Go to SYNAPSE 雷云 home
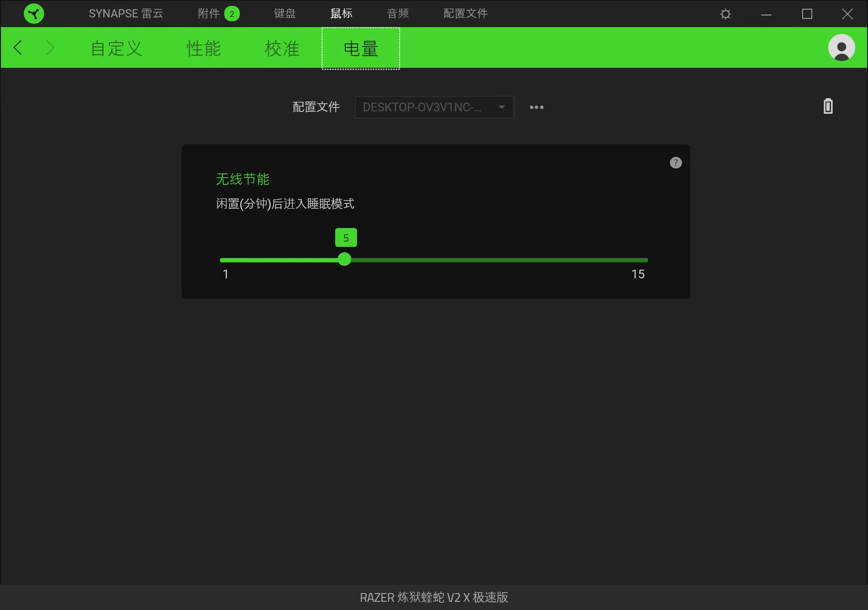The image size is (868, 610). click(x=126, y=14)
